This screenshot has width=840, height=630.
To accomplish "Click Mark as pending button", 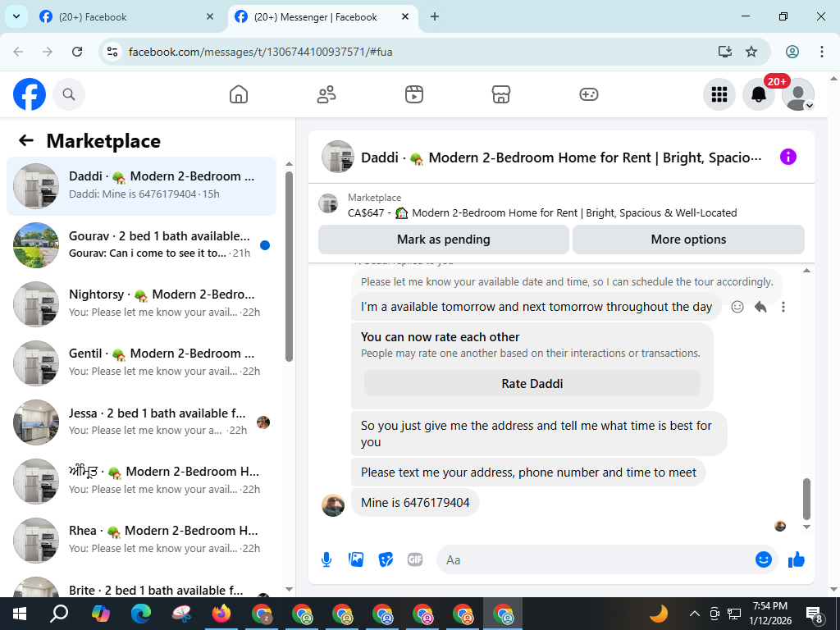I will (x=444, y=240).
